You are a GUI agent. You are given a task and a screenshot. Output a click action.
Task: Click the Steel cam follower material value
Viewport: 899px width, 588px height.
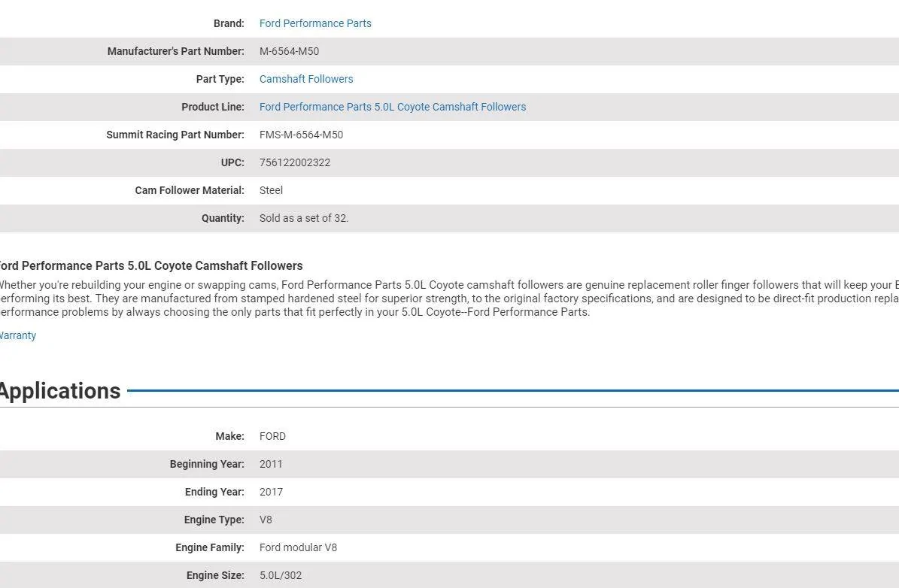pyautogui.click(x=271, y=191)
